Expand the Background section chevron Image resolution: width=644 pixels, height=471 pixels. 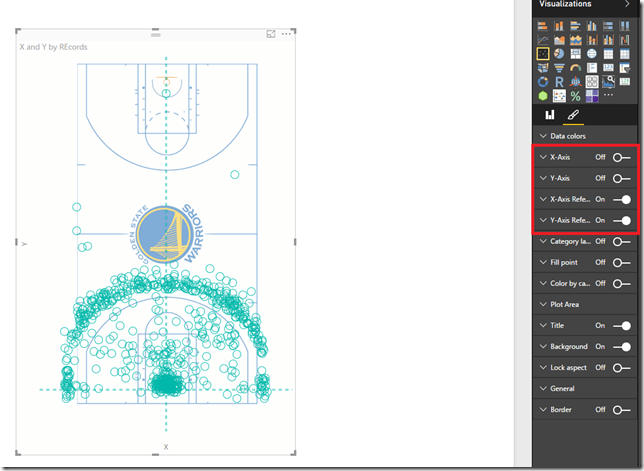coord(543,346)
